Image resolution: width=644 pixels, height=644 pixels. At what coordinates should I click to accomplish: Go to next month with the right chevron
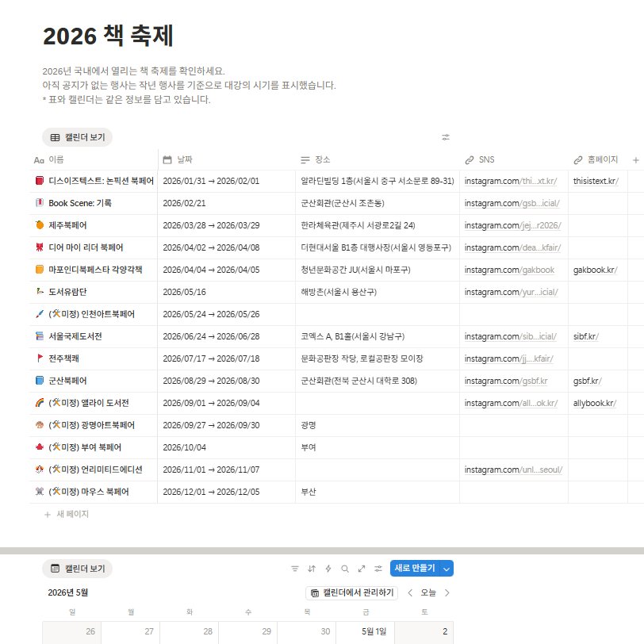(447, 592)
